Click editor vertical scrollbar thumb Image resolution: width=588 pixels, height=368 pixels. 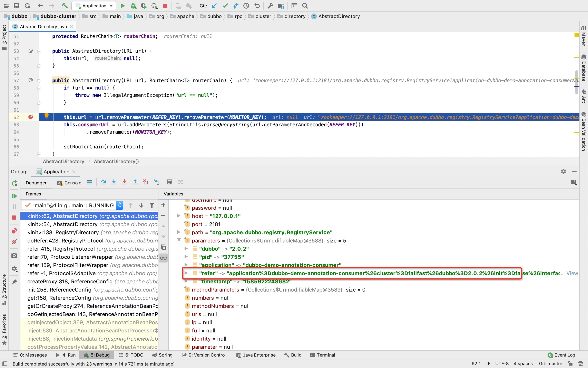click(x=577, y=82)
